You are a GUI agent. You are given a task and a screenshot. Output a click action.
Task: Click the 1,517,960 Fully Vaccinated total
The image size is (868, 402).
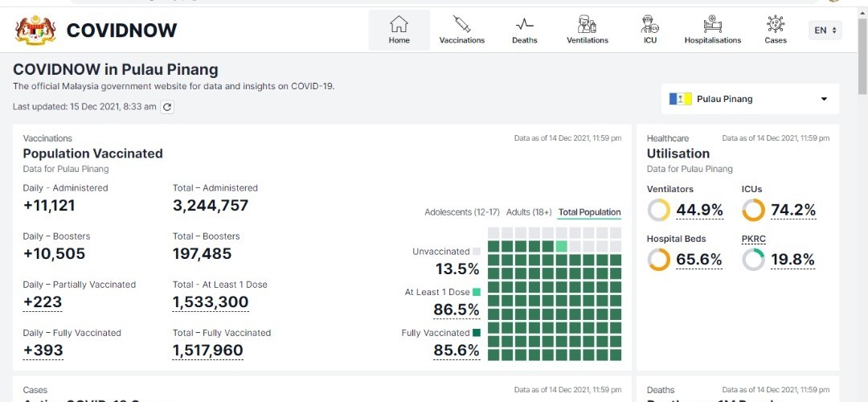(207, 351)
